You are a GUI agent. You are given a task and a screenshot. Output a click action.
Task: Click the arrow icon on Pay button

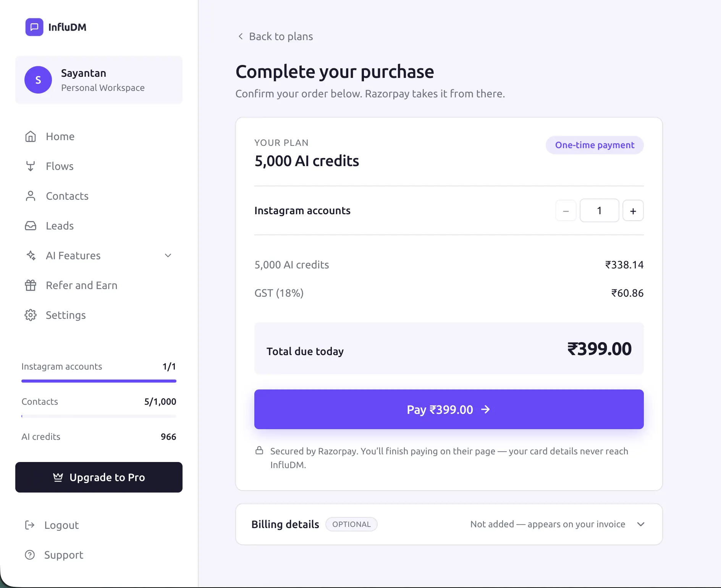tap(485, 409)
